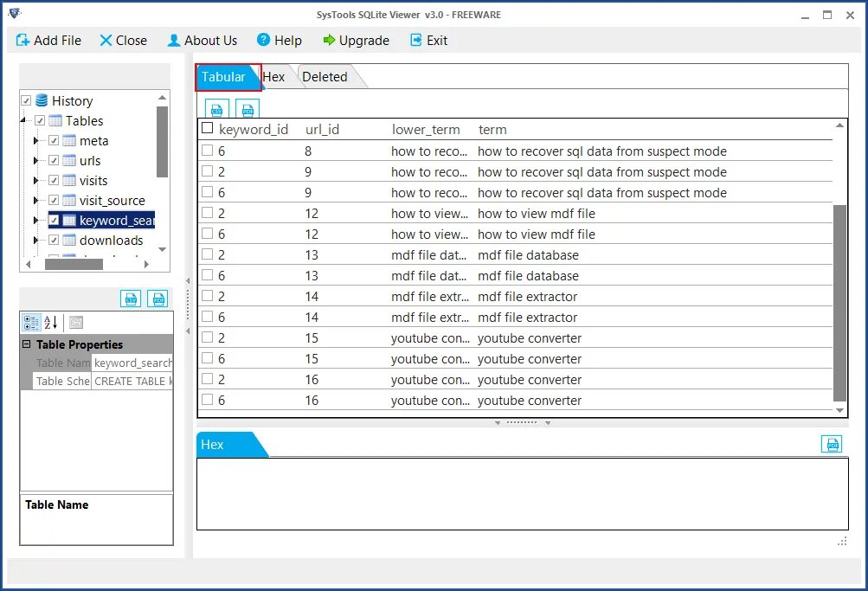
Task: Switch to the Hex tab
Action: pyautogui.click(x=274, y=77)
